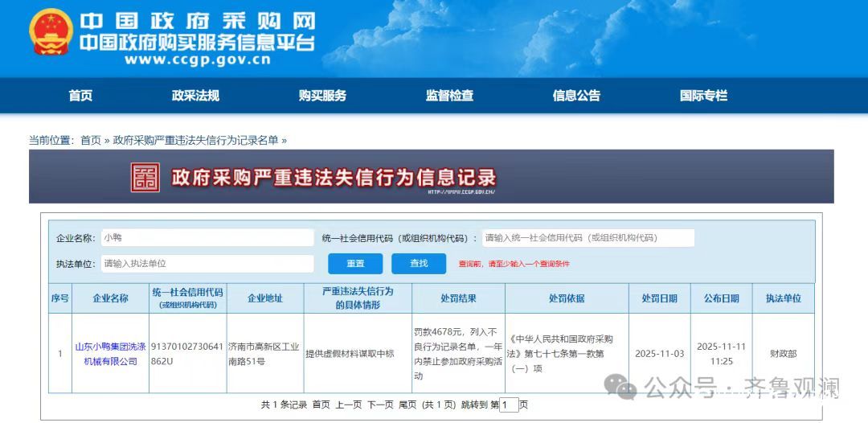Click the 企业地址 column header
Screen dimensions: 868x423
point(265,298)
